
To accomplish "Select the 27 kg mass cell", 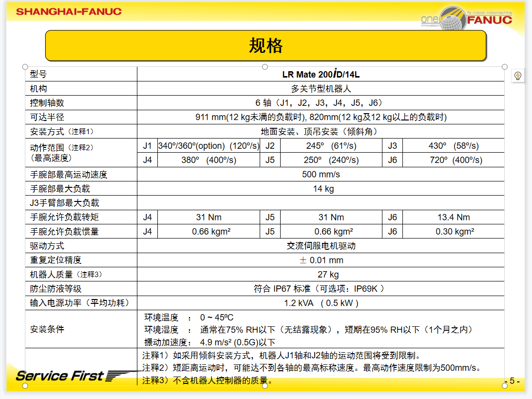I will coord(321,275).
